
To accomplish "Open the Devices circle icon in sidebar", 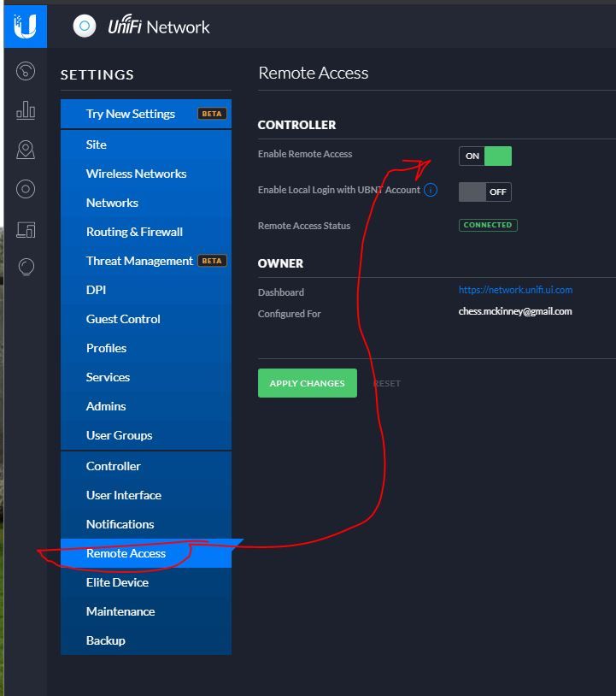I will coord(26,189).
